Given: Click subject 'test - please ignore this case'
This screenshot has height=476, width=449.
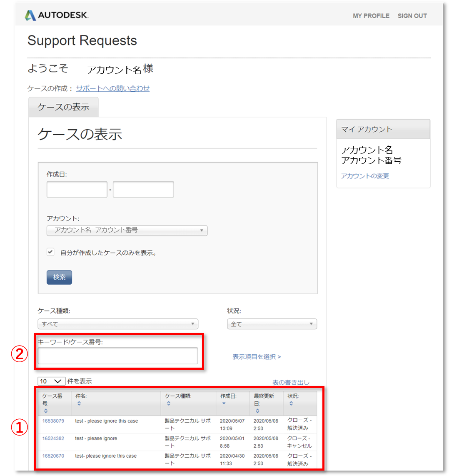Looking at the screenshot, I should click(107, 421).
